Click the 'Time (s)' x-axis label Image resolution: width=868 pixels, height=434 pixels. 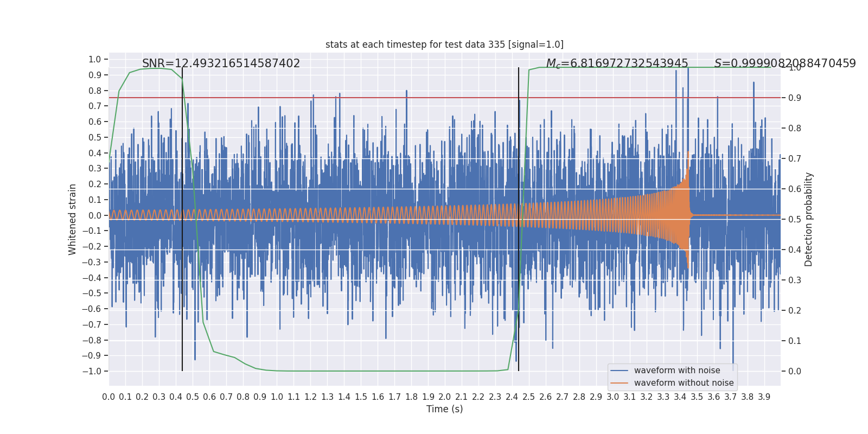444,409
